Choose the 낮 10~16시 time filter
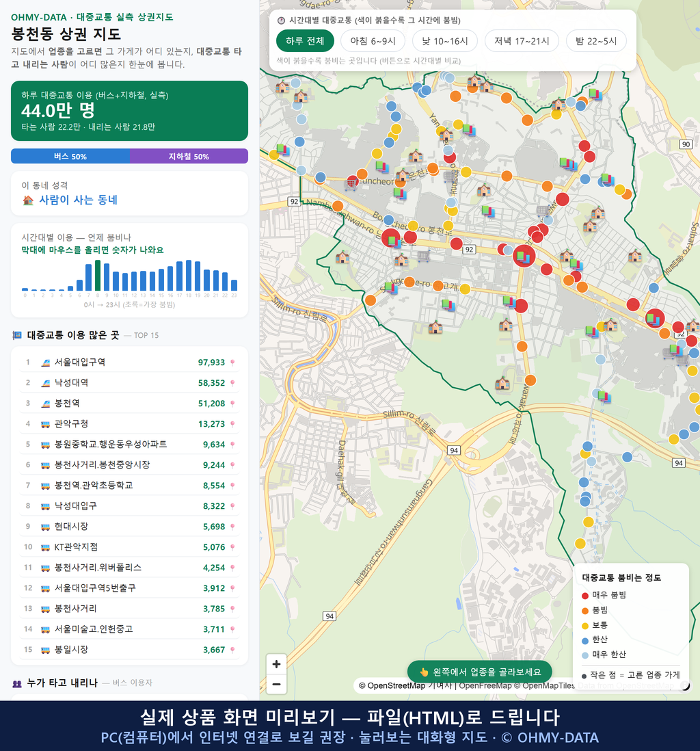 tap(445, 41)
